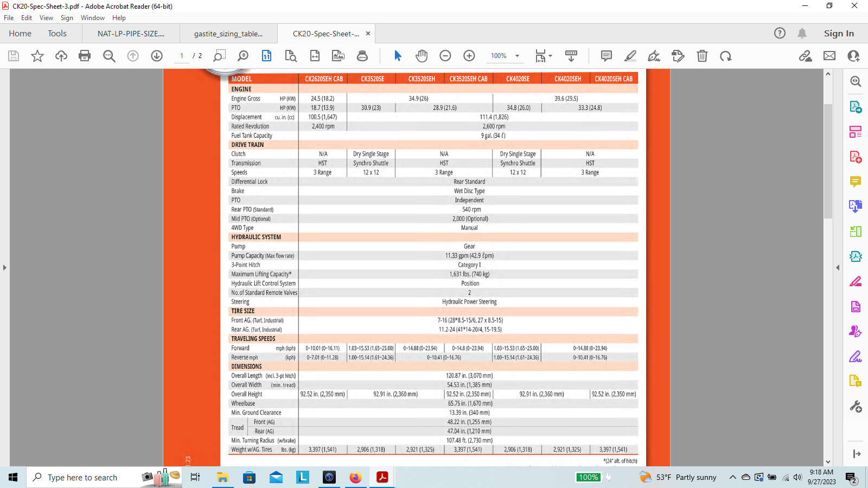Screen dimensions: 868x488
Task: Click the share link icon
Action: coord(806,56)
